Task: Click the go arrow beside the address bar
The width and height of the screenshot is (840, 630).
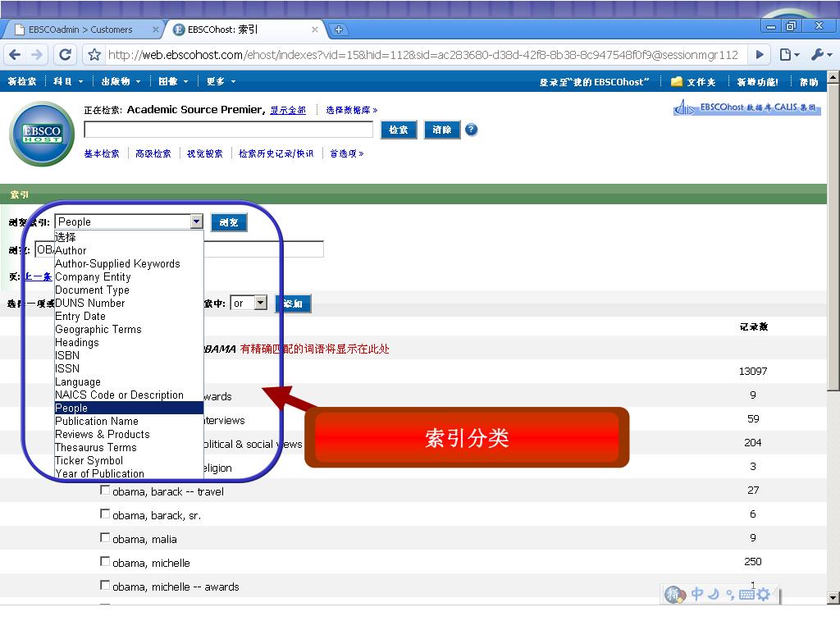Action: 759,55
